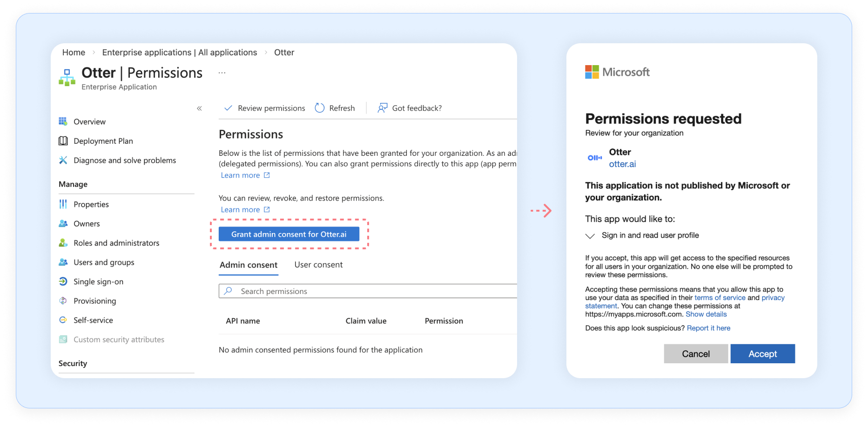Image resolution: width=868 pixels, height=427 pixels.
Task: Expand Sign in and read user profile
Action: (x=590, y=236)
